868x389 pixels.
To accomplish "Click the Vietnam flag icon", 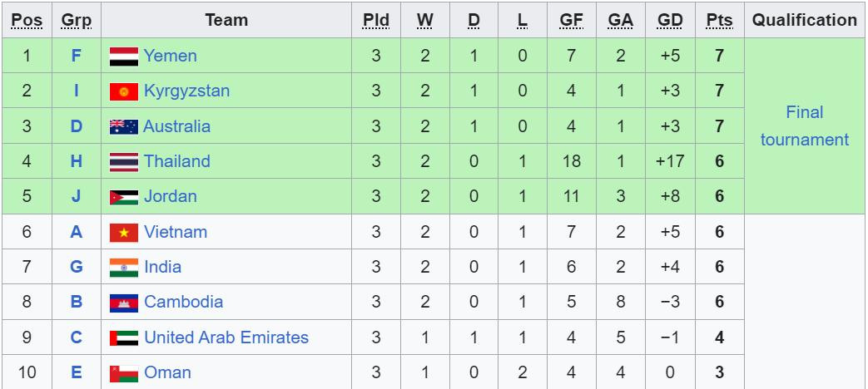I will (124, 233).
